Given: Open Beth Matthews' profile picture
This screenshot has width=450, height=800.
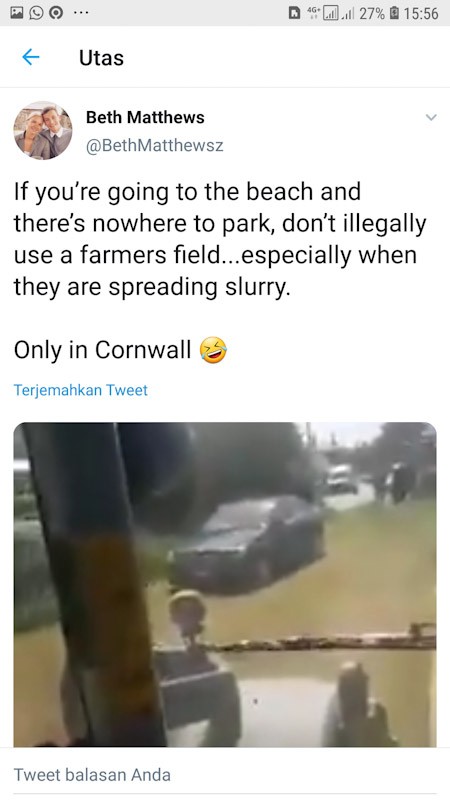Looking at the screenshot, I should pyautogui.click(x=43, y=131).
